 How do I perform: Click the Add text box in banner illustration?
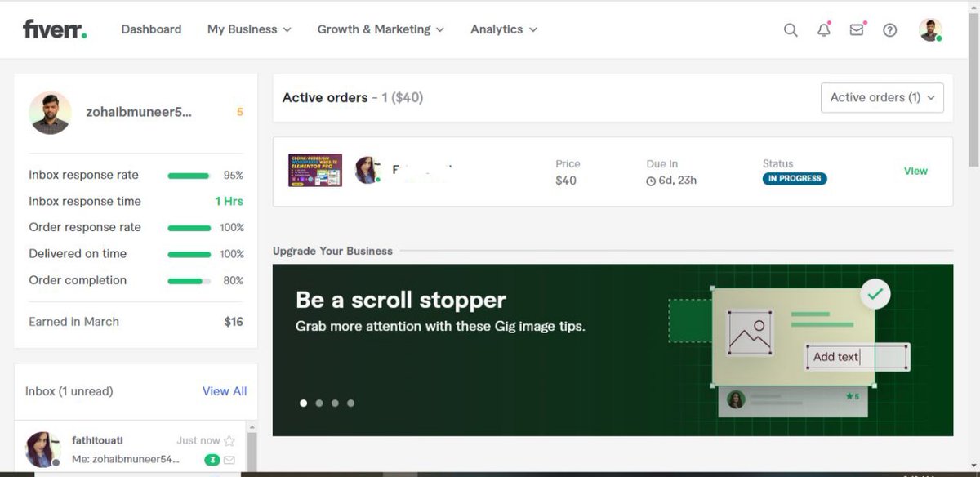click(857, 357)
